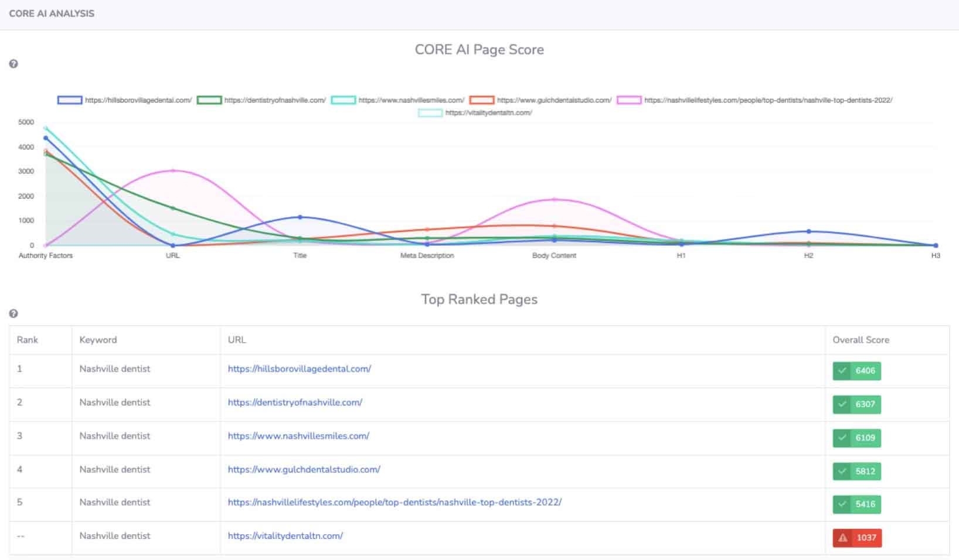Viewport: 959px width, 560px height.
Task: Click the pink data point above Body Content
Action: tap(554, 200)
